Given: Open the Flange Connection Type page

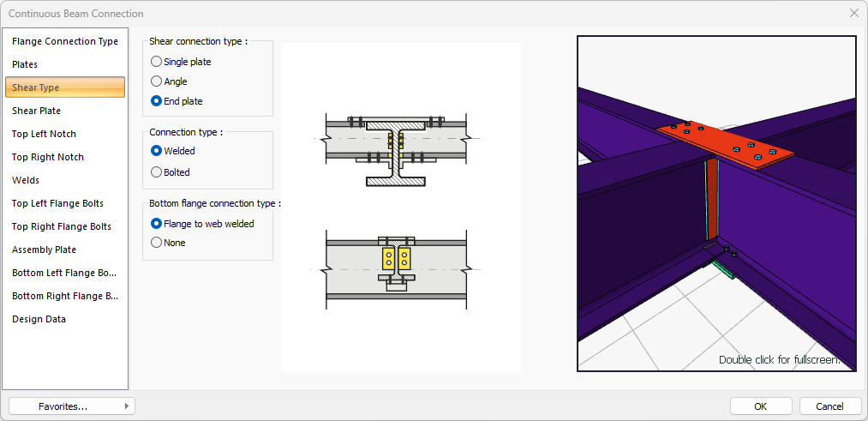Looking at the screenshot, I should click(x=65, y=41).
